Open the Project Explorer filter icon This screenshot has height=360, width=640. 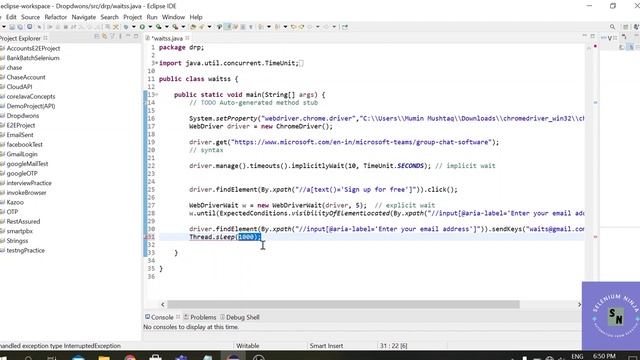coord(113,37)
